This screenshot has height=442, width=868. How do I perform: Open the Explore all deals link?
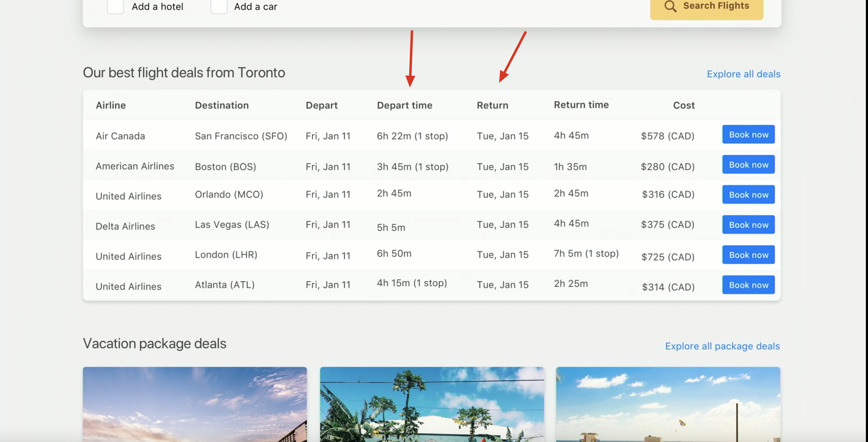click(x=743, y=74)
